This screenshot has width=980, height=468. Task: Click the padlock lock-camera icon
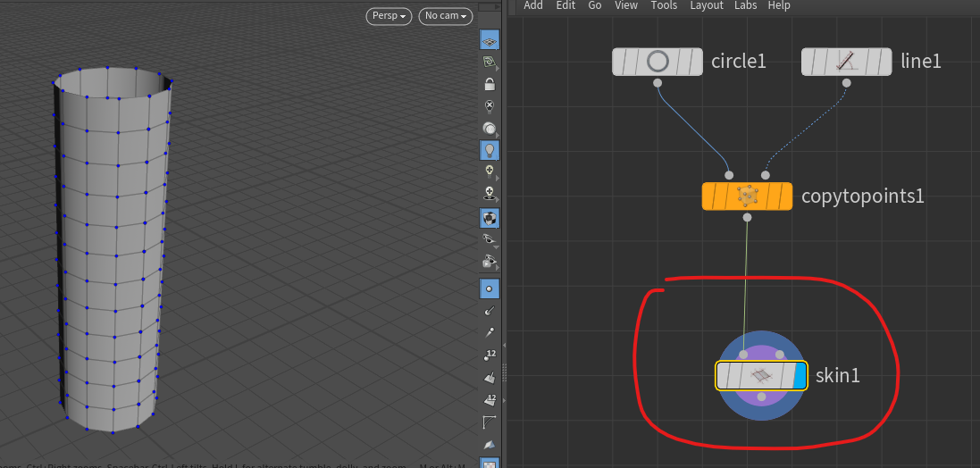[490, 84]
